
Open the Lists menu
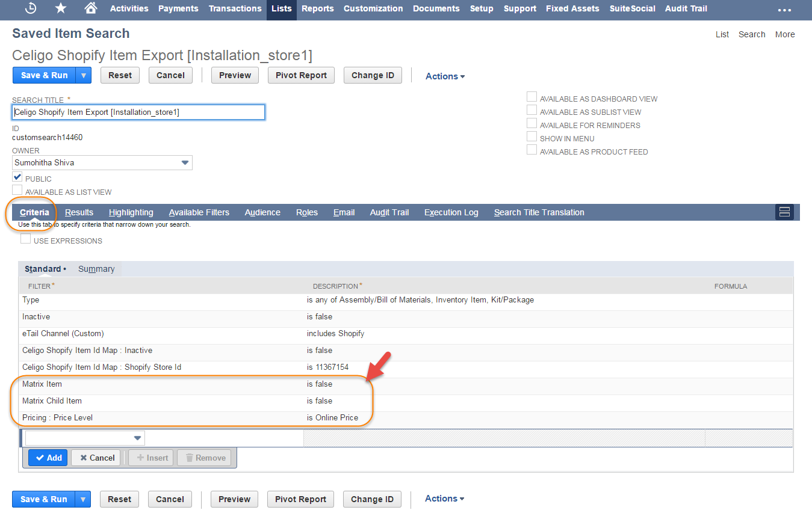coord(282,8)
